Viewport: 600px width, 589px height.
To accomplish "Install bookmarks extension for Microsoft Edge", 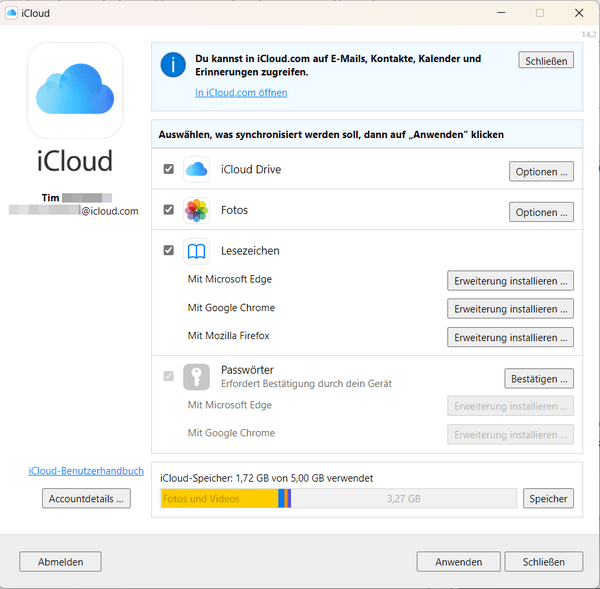I will [510, 281].
